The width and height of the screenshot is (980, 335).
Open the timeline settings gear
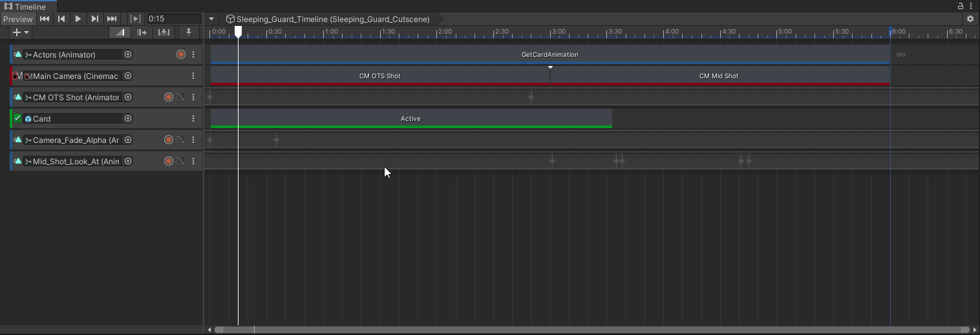point(970,19)
